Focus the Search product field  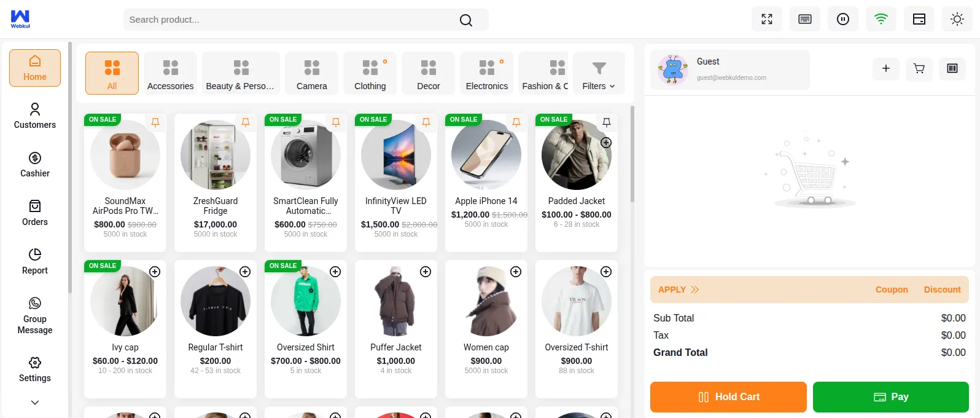point(306,20)
